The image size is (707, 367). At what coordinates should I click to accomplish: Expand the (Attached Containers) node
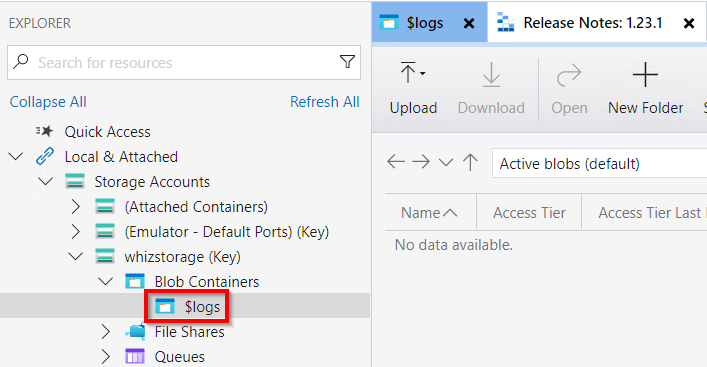[75, 206]
